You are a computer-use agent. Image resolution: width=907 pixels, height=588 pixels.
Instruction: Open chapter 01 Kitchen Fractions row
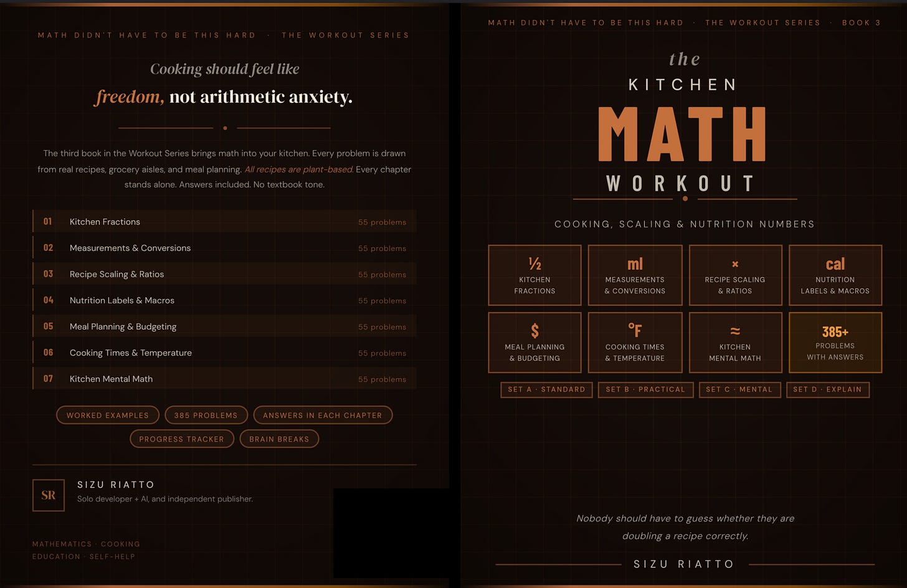[224, 222]
